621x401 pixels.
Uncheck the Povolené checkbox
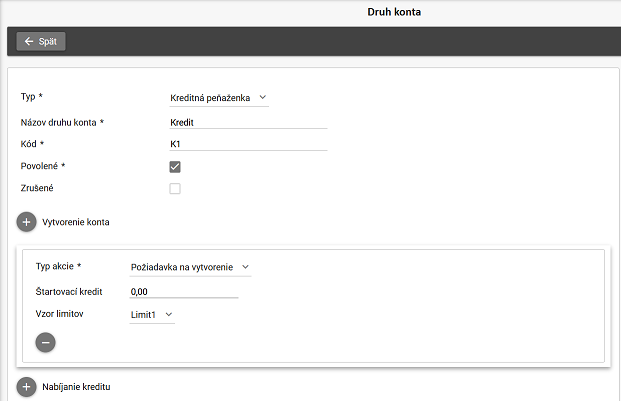coord(175,166)
